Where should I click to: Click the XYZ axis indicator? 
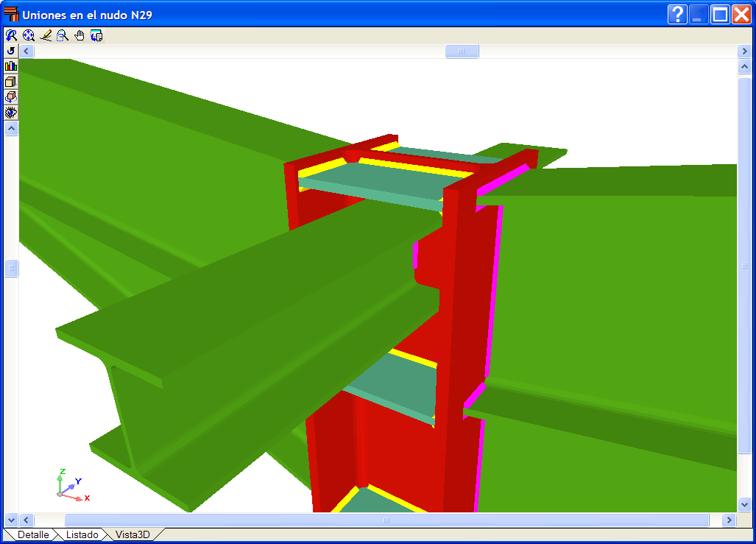[x=72, y=486]
